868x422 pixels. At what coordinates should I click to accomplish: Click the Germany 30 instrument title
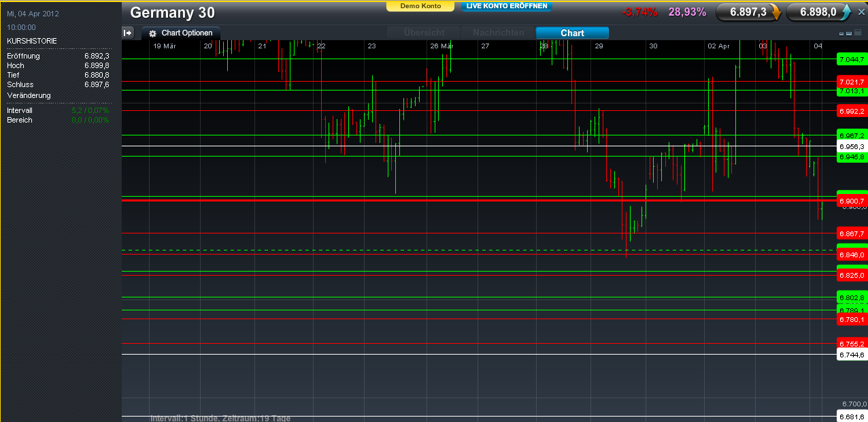172,12
